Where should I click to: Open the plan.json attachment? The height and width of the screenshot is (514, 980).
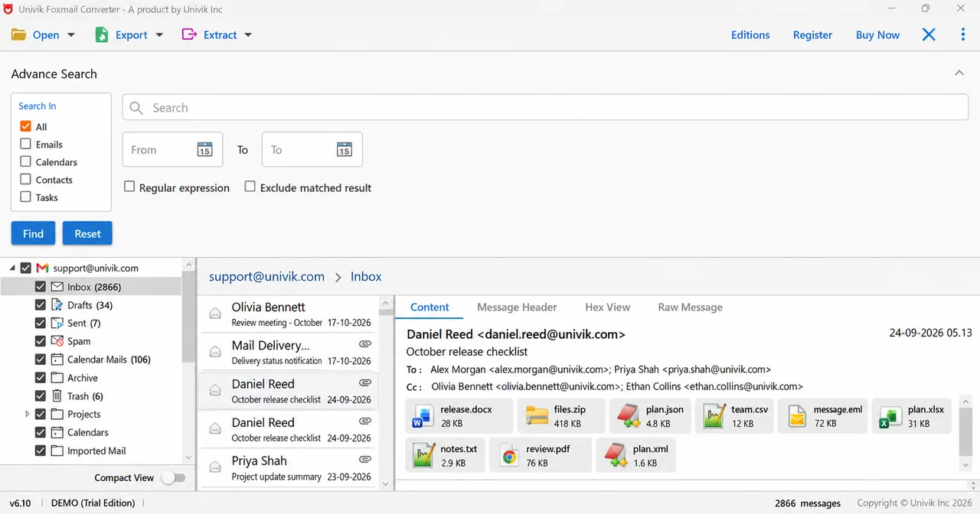tap(652, 416)
